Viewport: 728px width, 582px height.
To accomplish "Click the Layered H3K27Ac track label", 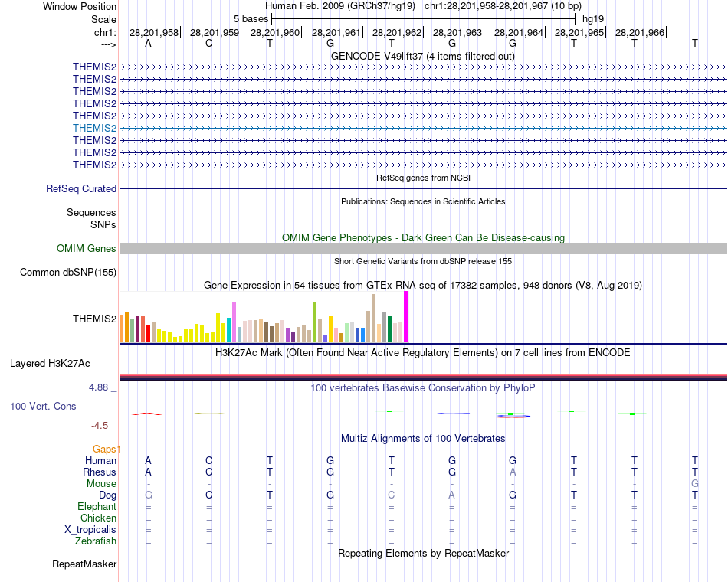I will [50, 364].
